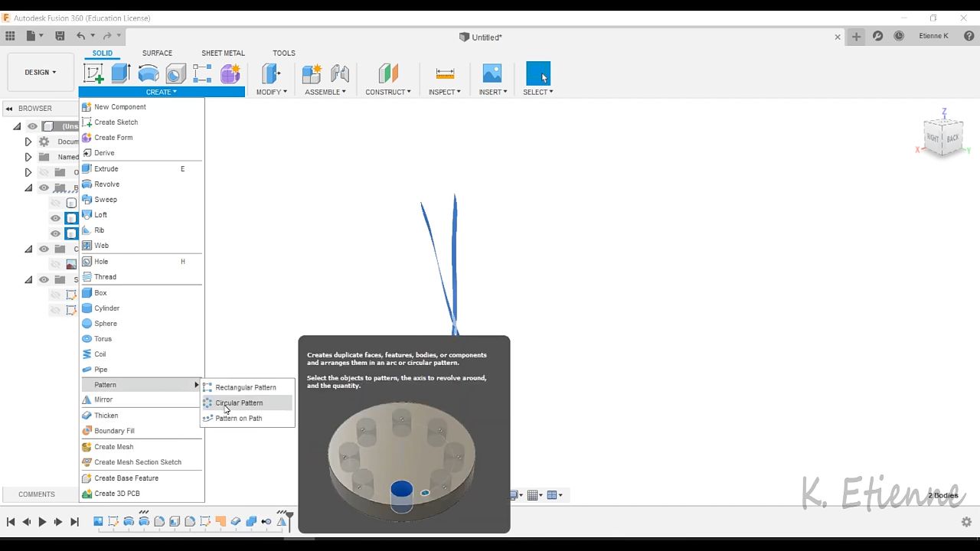Collapse the root component tree node

tap(17, 126)
